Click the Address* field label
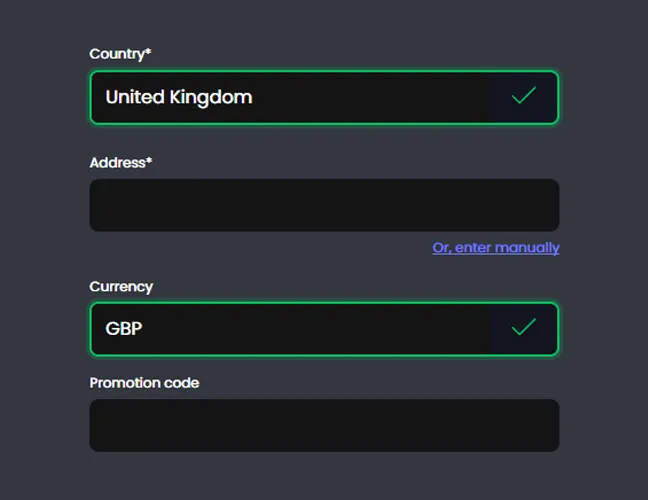This screenshot has width=648, height=500. point(119,162)
